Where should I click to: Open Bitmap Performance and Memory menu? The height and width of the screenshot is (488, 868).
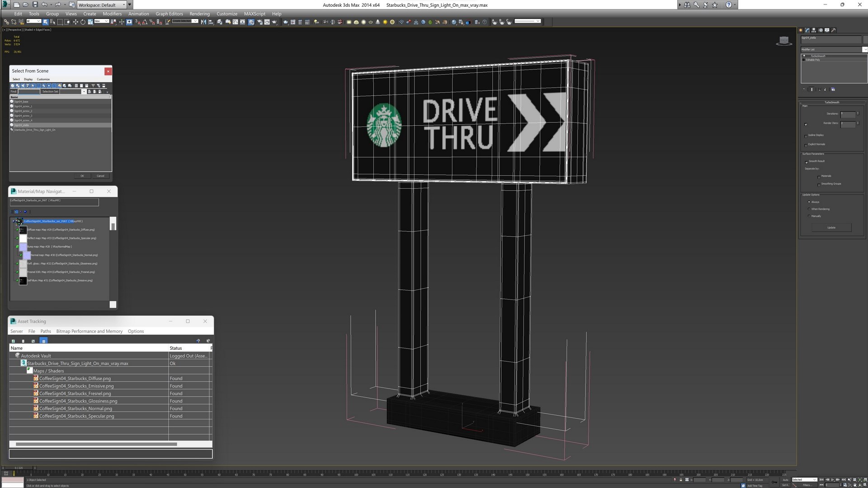point(89,331)
